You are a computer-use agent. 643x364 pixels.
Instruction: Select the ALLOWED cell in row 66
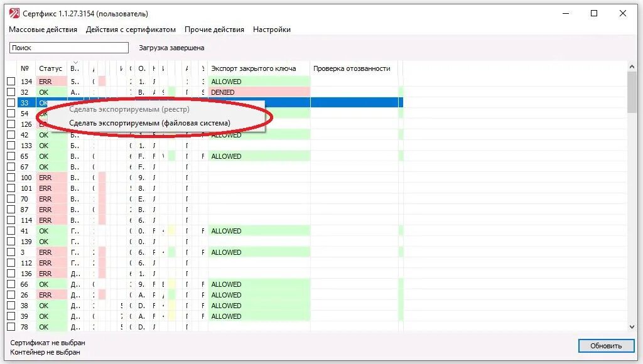coord(259,284)
